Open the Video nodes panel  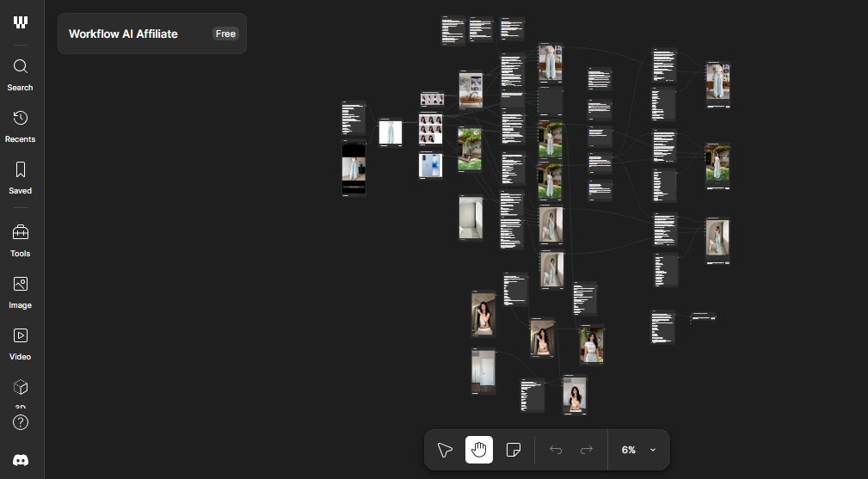(x=20, y=344)
